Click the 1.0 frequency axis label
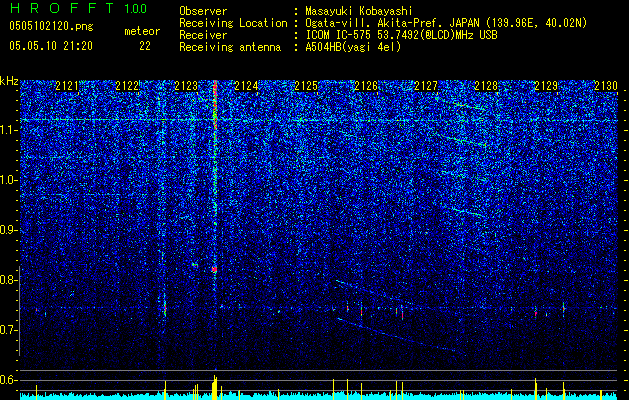The width and height of the screenshot is (629, 400). click(x=8, y=180)
